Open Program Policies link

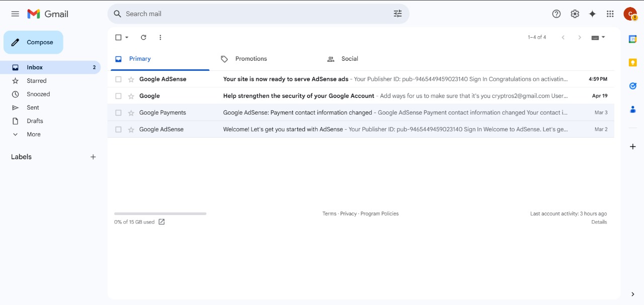click(x=379, y=214)
